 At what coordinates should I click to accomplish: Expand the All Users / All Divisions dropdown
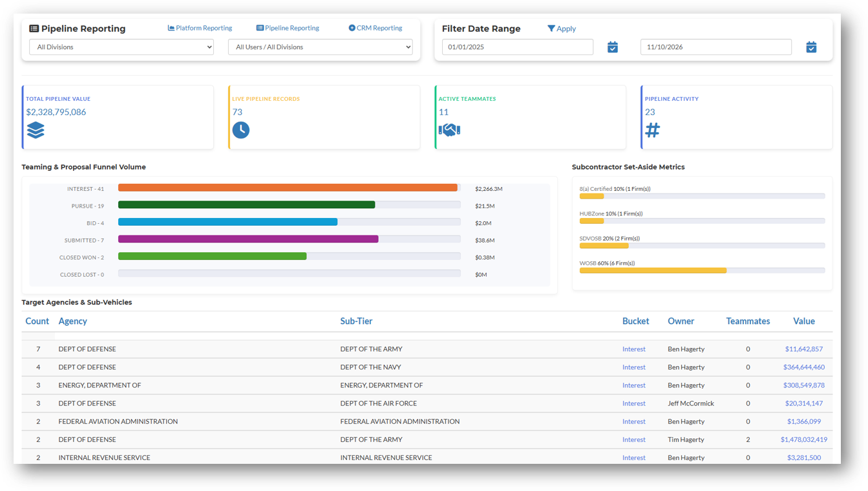321,47
